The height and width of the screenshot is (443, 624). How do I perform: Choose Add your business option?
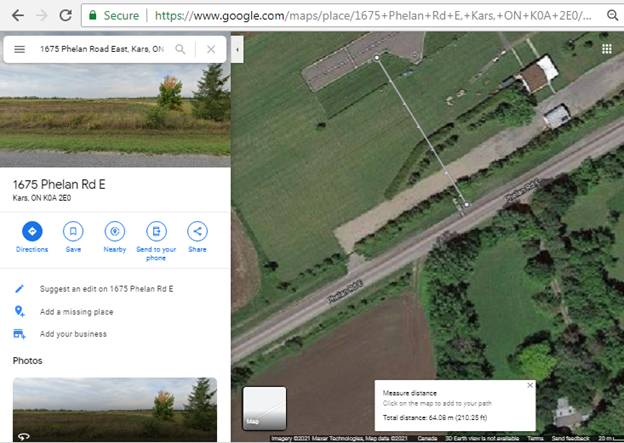(x=73, y=334)
